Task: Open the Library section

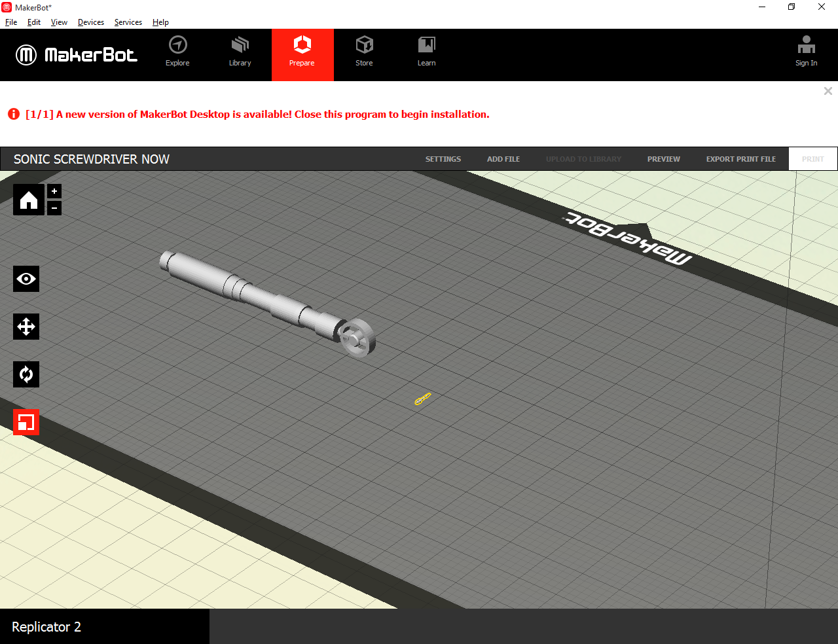Action: point(240,52)
